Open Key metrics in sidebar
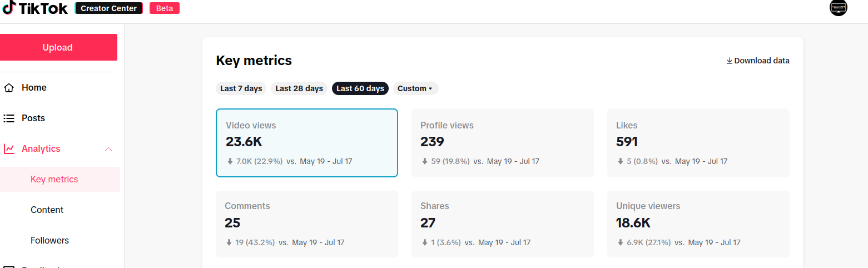The width and height of the screenshot is (868, 268). 54,180
